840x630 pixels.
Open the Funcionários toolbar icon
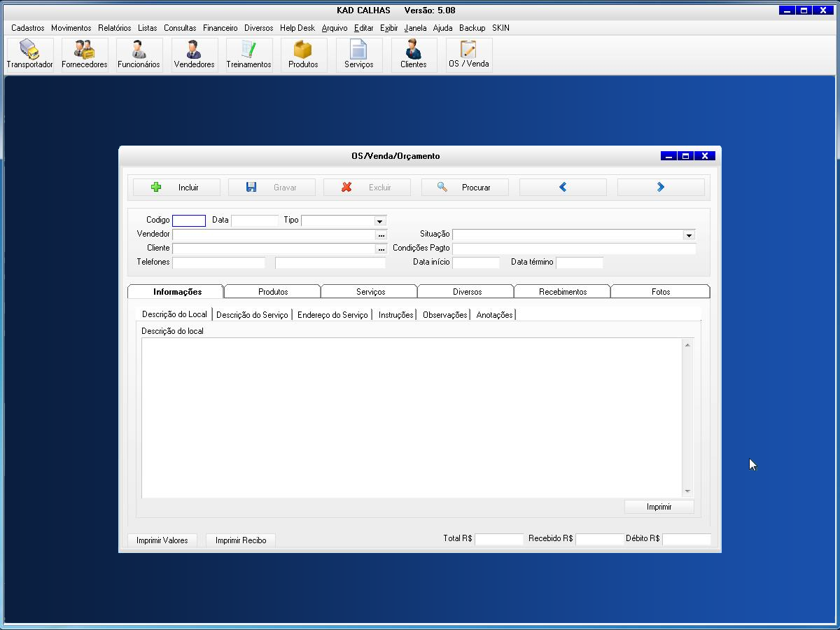coord(139,55)
